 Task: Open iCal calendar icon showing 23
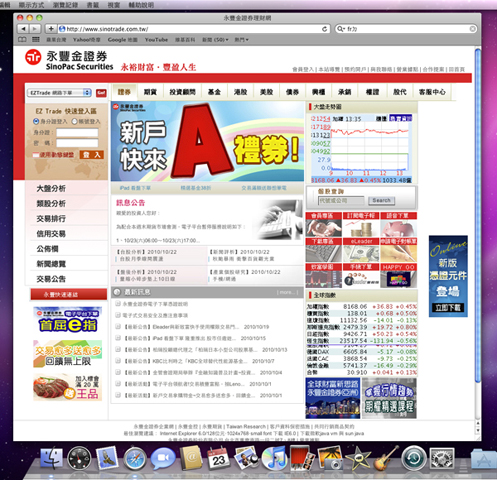point(218,459)
